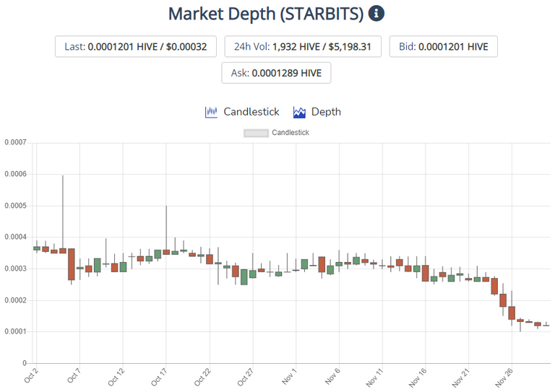The height and width of the screenshot is (392, 555).
Task: Click the Oct 22 x-axis label
Action: coord(202,377)
